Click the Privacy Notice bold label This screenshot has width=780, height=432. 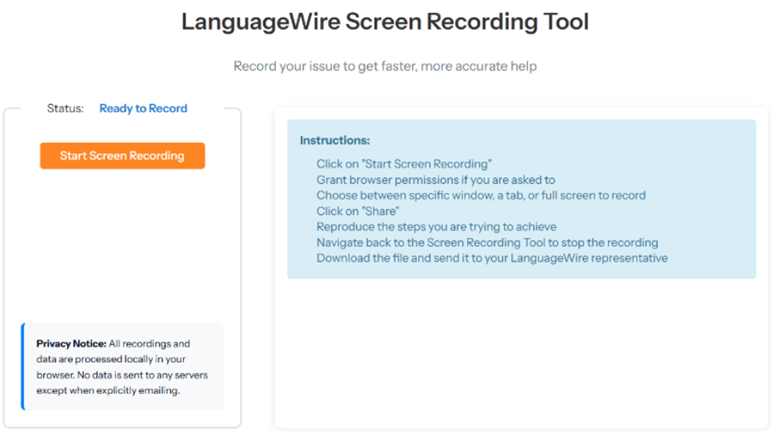click(x=71, y=344)
